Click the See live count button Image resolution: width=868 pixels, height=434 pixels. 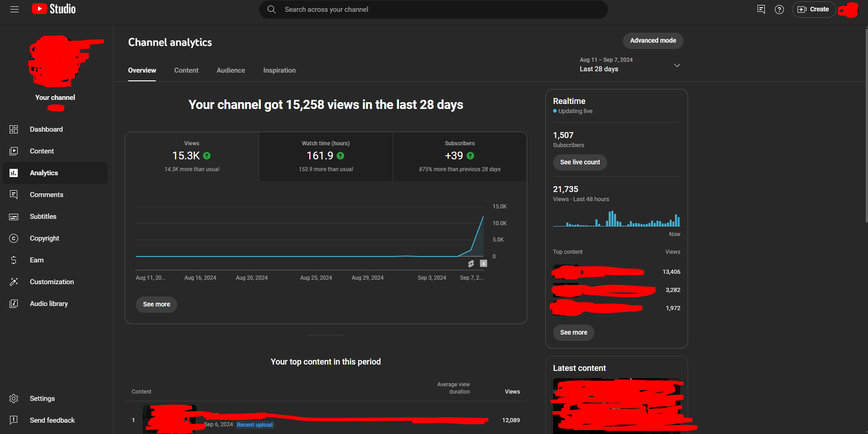click(580, 162)
